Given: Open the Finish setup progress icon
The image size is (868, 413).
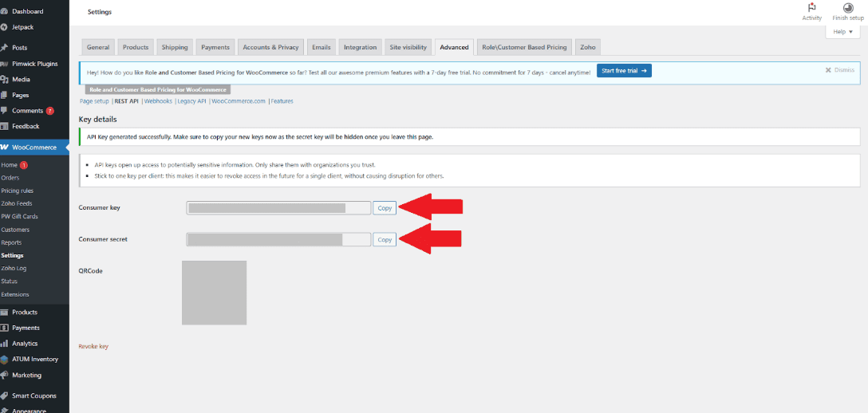Looking at the screenshot, I should (x=847, y=8).
